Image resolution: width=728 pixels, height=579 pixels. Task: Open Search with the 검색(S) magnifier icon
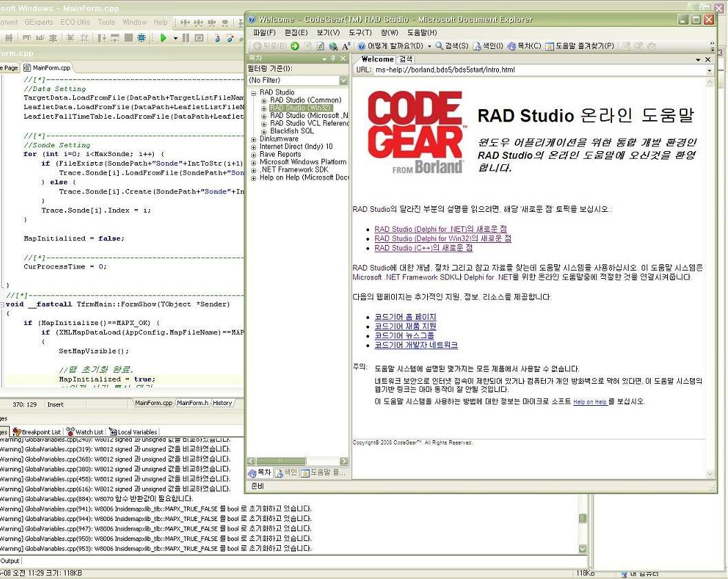[x=440, y=46]
